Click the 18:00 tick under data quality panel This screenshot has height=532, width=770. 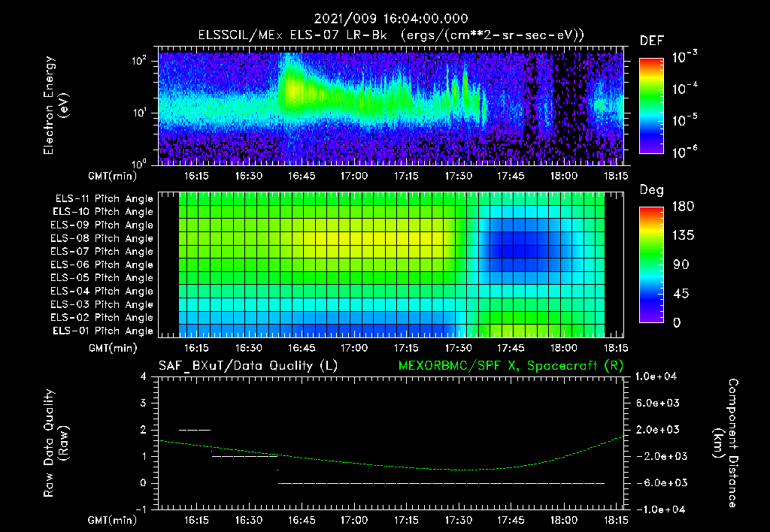pyautogui.click(x=563, y=520)
